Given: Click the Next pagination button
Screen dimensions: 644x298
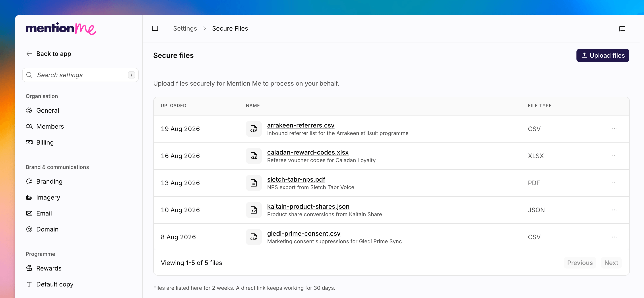Looking at the screenshot, I should 611,263.
